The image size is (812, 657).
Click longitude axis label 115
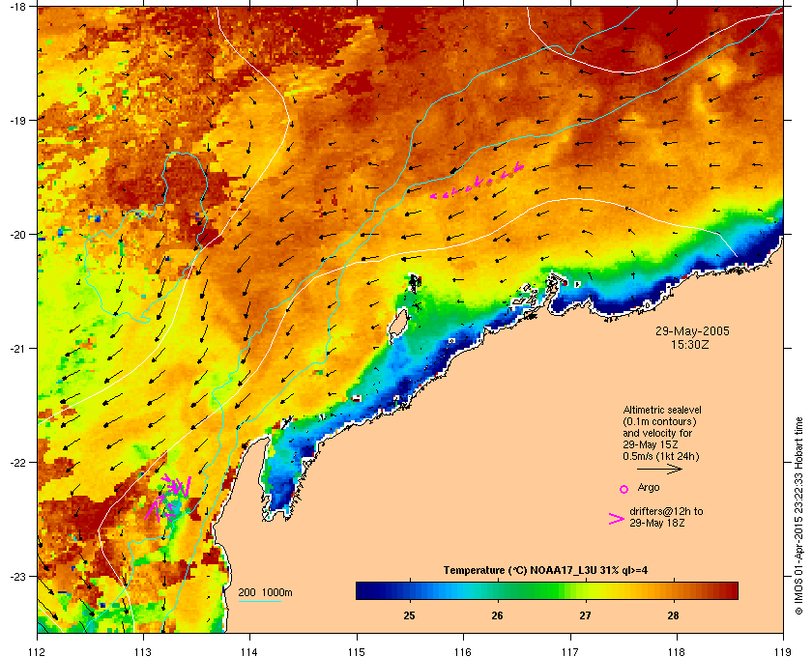(357, 652)
